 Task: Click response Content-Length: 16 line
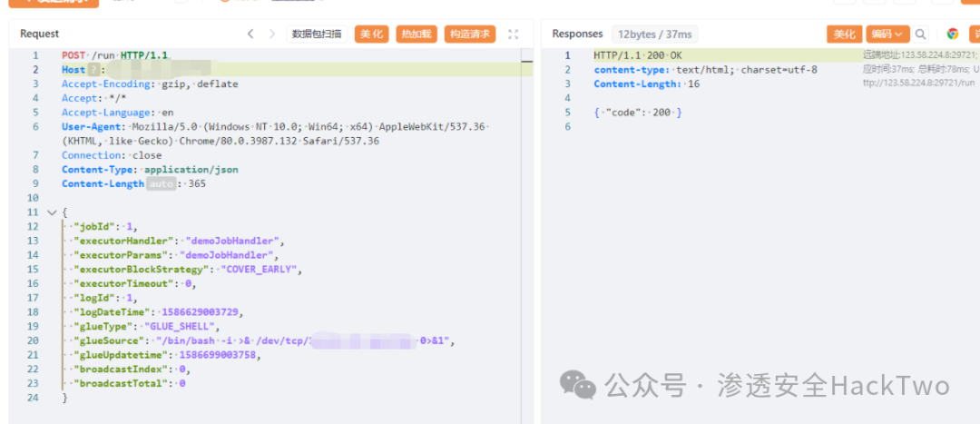647,84
